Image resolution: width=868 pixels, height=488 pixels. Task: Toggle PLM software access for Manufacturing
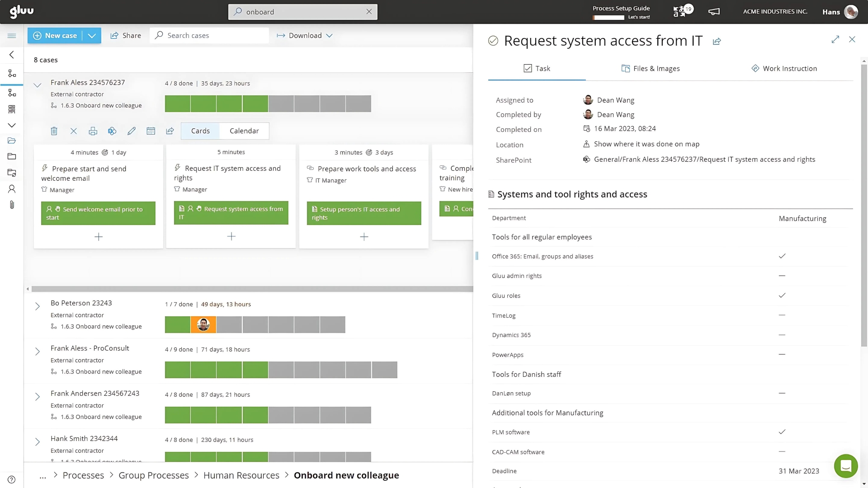[782, 432]
